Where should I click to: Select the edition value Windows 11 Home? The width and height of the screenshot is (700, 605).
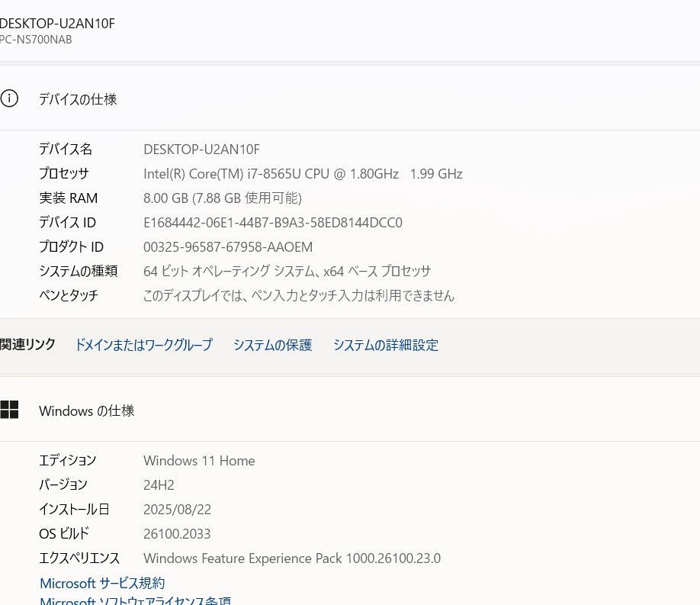(x=199, y=461)
